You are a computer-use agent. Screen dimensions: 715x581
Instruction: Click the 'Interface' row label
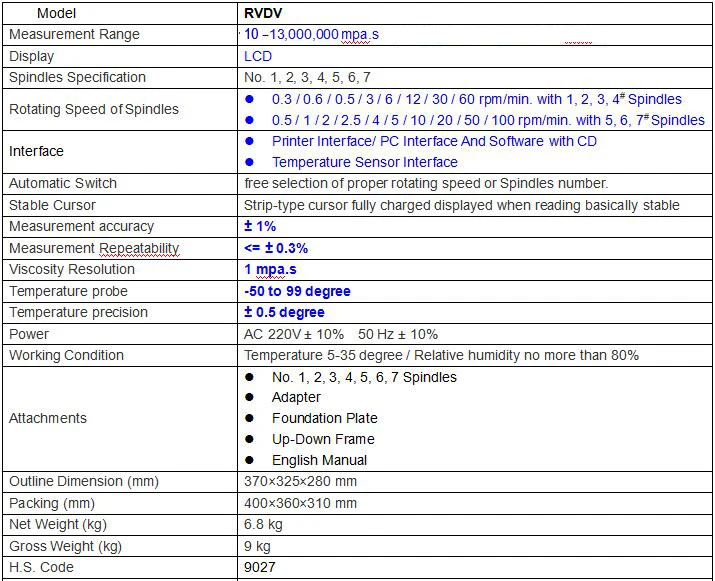36,151
